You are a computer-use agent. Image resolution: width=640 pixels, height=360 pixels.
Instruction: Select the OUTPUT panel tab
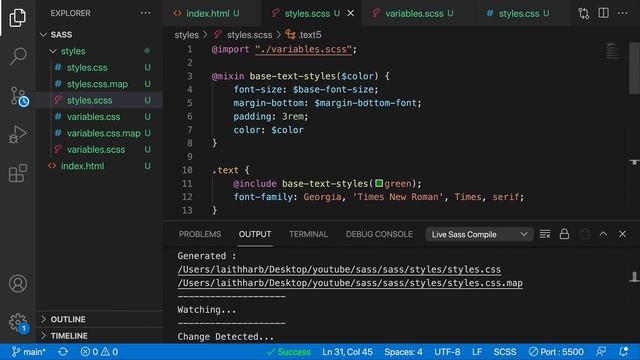tap(255, 234)
